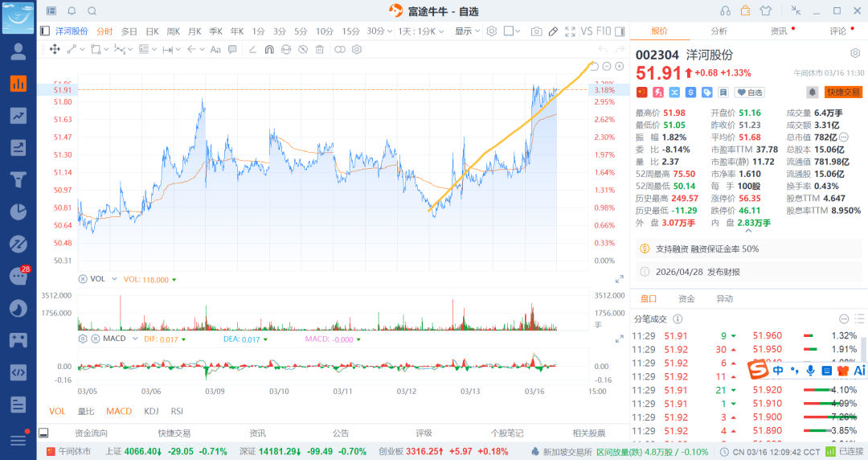The width and height of the screenshot is (868, 460).
Task: Open 个股笔记 stock notes at bottom
Action: click(x=507, y=433)
